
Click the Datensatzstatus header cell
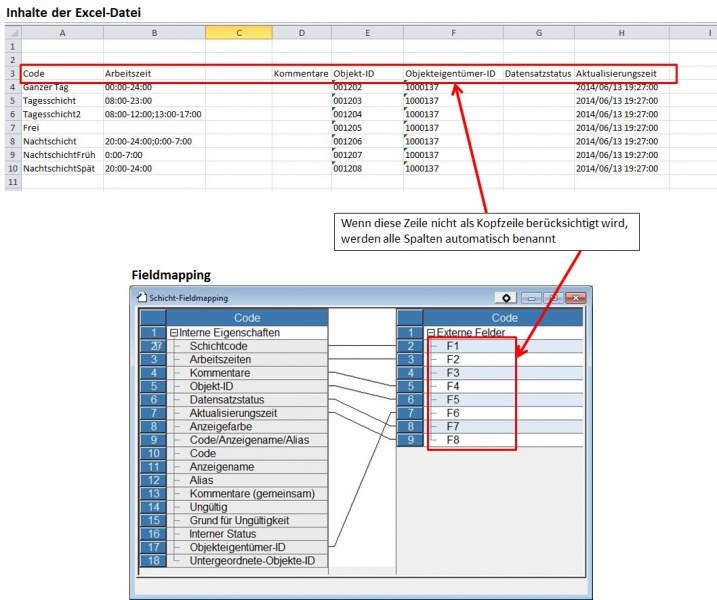coord(537,74)
